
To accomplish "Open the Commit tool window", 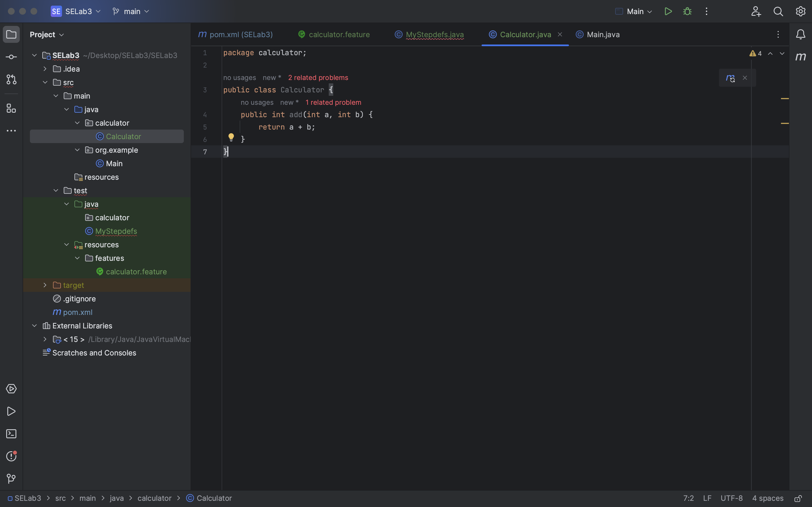I will [x=11, y=57].
